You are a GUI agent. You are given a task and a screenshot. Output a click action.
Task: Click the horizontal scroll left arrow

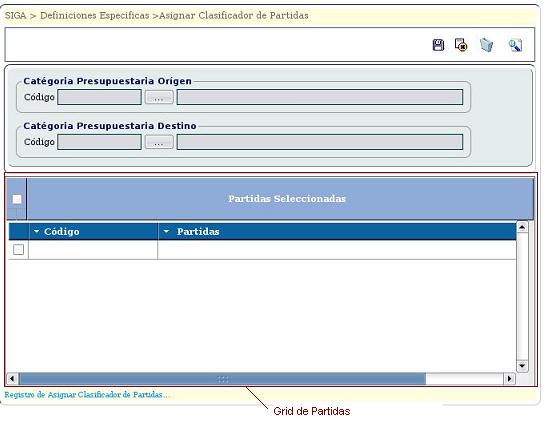12,379
